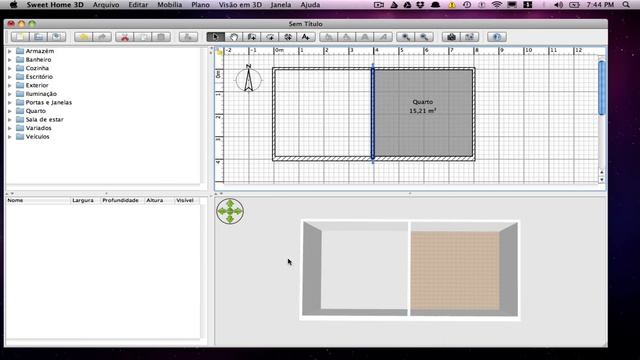Open the Arquivo menu

(106, 5)
